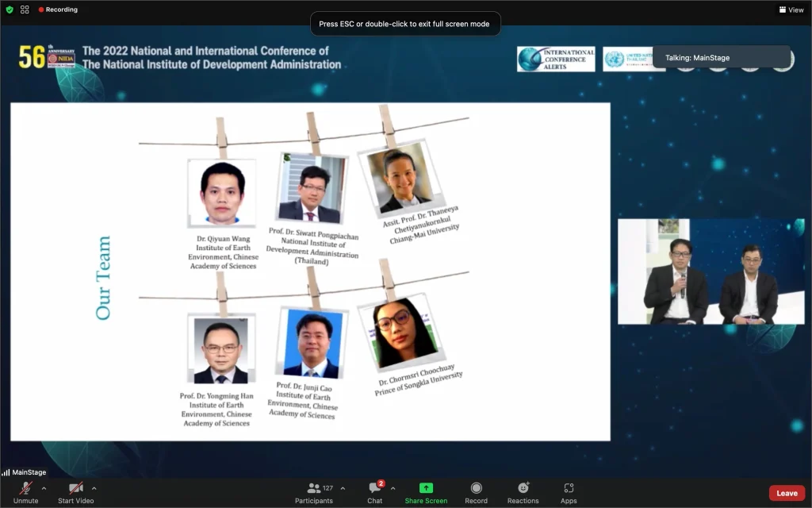This screenshot has height=508, width=812.
Task: Start Video with the camera icon
Action: coord(75,488)
